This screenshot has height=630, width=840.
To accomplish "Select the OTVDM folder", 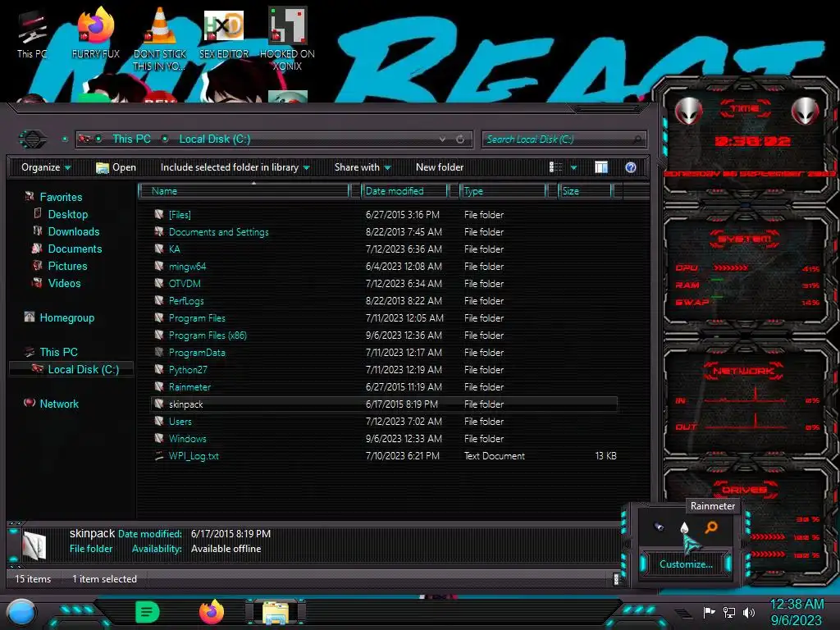I will click(385, 283).
